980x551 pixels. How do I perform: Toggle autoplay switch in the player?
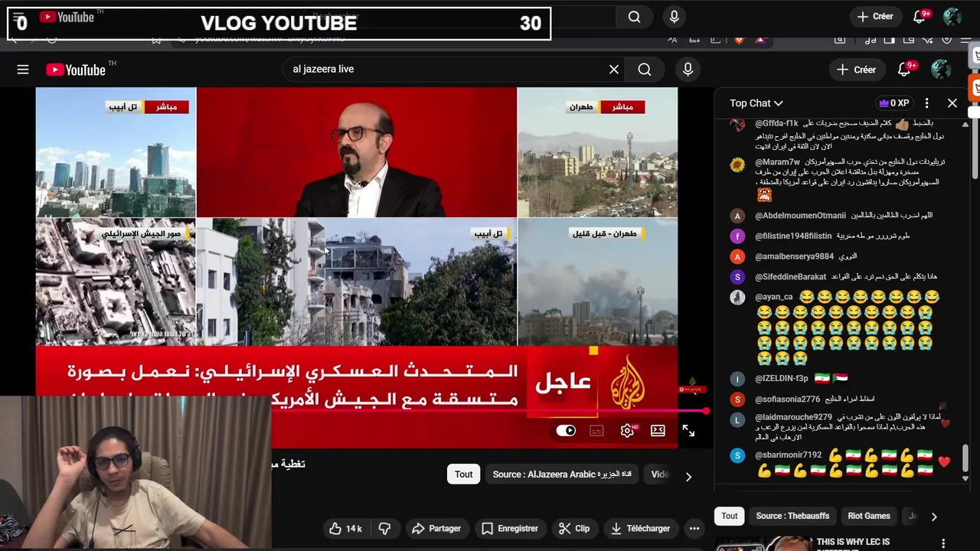tap(566, 431)
